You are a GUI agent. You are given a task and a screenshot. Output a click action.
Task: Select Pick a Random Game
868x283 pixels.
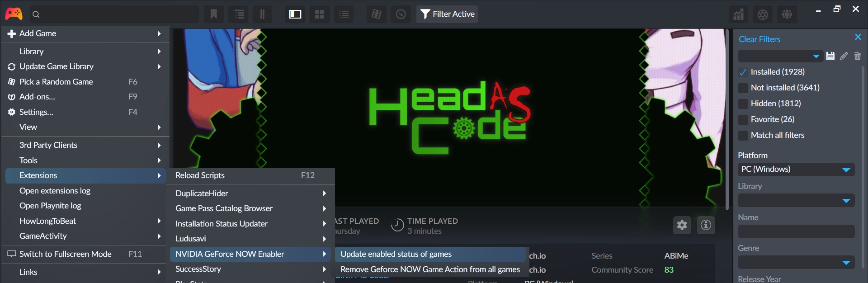pos(85,82)
